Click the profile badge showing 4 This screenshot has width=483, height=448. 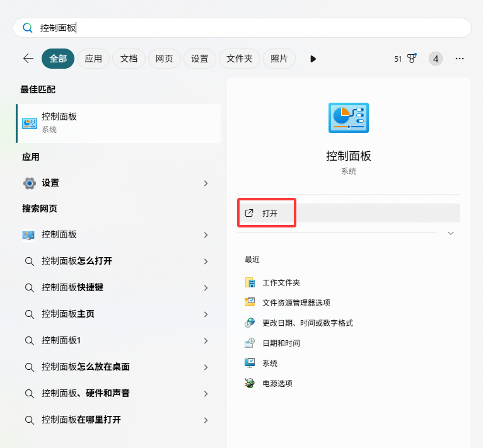[435, 59]
